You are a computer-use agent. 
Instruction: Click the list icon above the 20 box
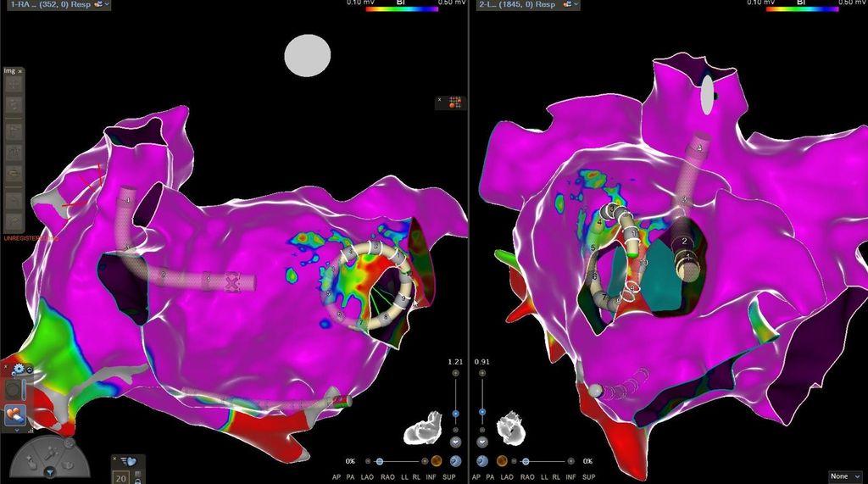pos(126,460)
